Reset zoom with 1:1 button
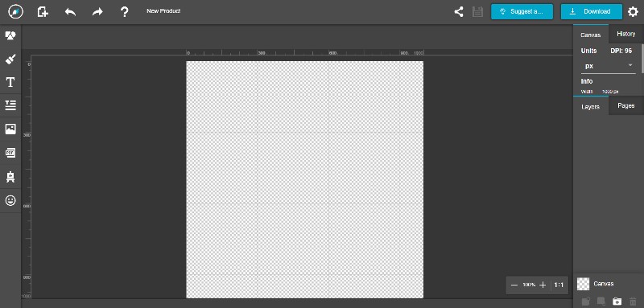 [559, 285]
